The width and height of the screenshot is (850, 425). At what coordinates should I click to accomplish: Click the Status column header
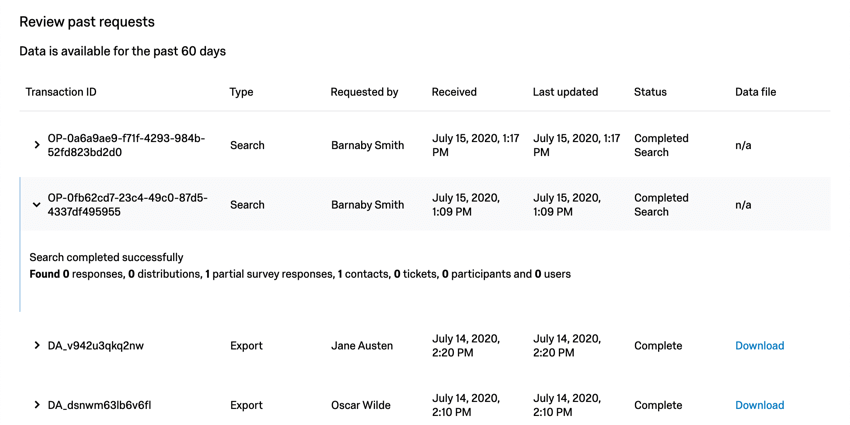click(x=650, y=92)
